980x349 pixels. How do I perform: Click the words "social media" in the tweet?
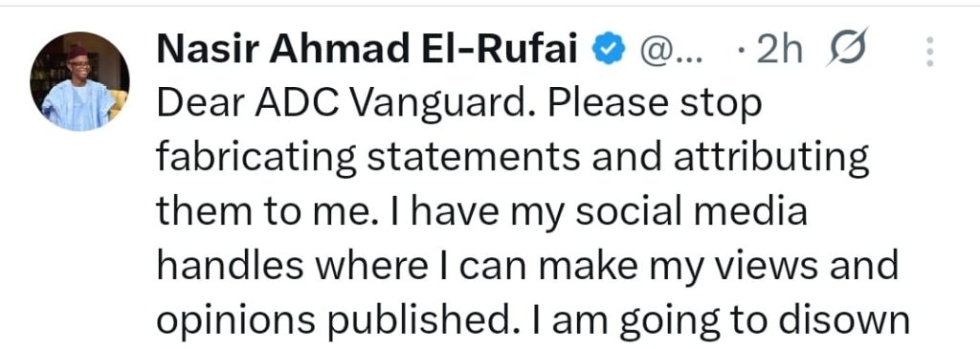coord(691,212)
